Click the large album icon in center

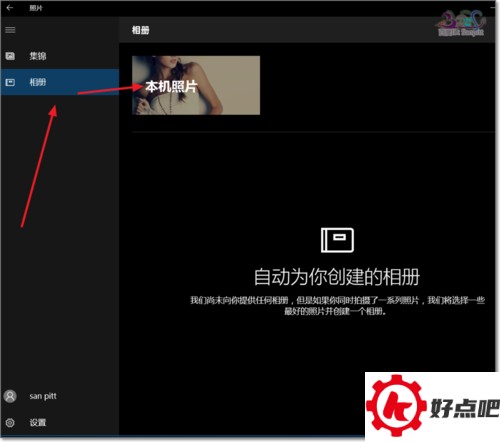coord(337,240)
